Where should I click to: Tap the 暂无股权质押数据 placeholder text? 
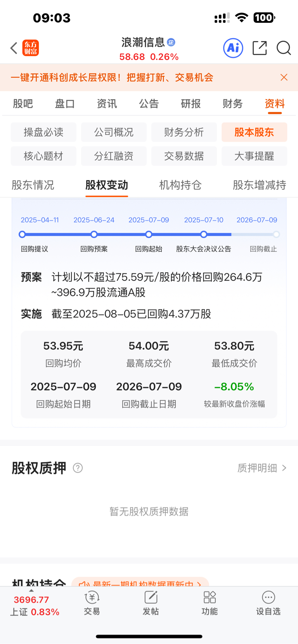click(149, 511)
